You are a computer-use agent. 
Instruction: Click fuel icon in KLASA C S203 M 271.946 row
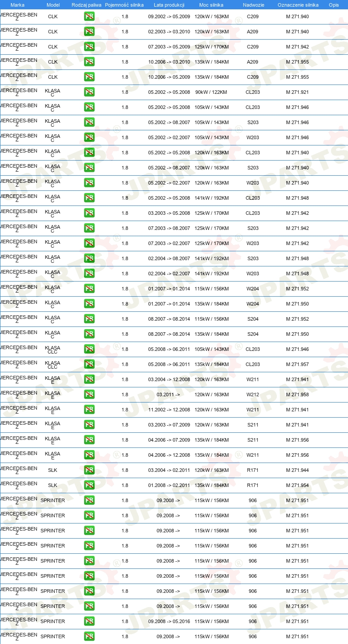click(89, 122)
